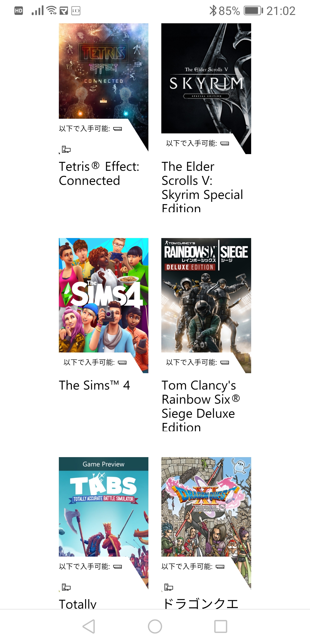Open Tetris Effect: Connected cover art
This screenshot has height=644, width=310.
[104, 71]
